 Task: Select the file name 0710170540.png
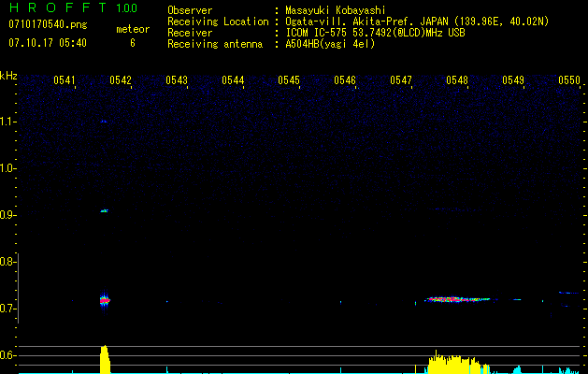[x=48, y=25]
